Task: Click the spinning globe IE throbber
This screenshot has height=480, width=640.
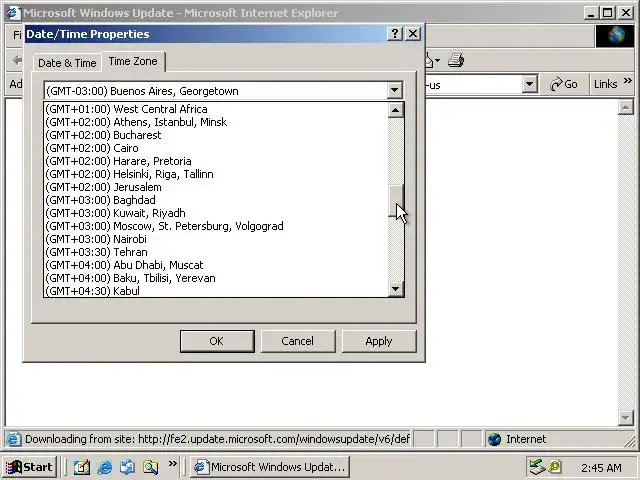Action: click(616, 36)
